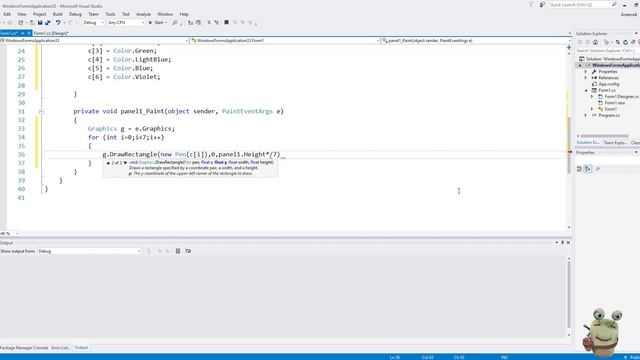Click the Home icon in Solution Explorer
This screenshot has width=640, height=360.
[x=596, y=42]
